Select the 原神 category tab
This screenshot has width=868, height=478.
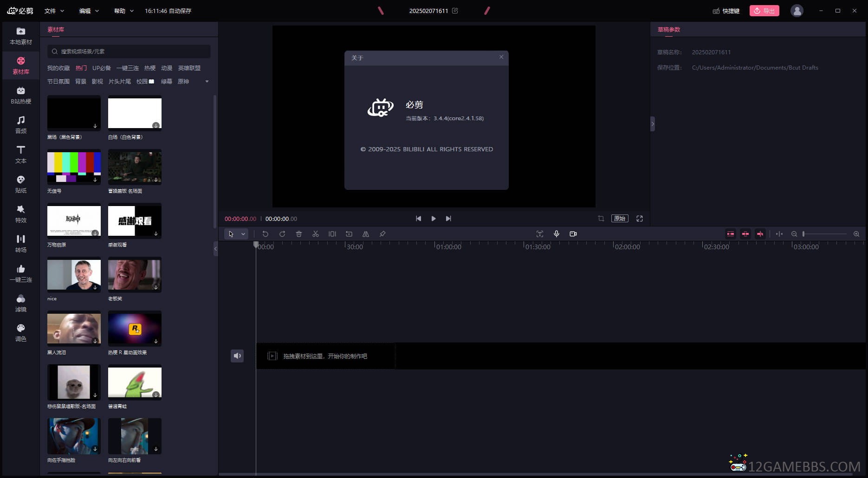(183, 82)
